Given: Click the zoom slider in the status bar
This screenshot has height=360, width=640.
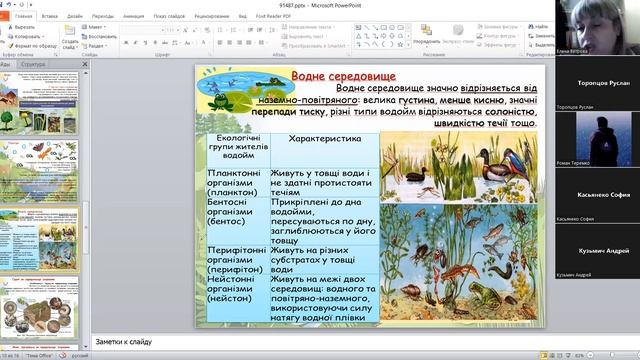Looking at the screenshot, I should [x=611, y=356].
